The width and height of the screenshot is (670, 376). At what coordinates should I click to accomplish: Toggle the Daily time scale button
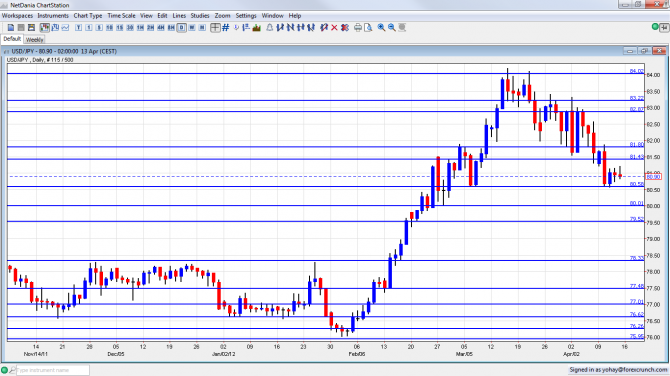click(182, 28)
